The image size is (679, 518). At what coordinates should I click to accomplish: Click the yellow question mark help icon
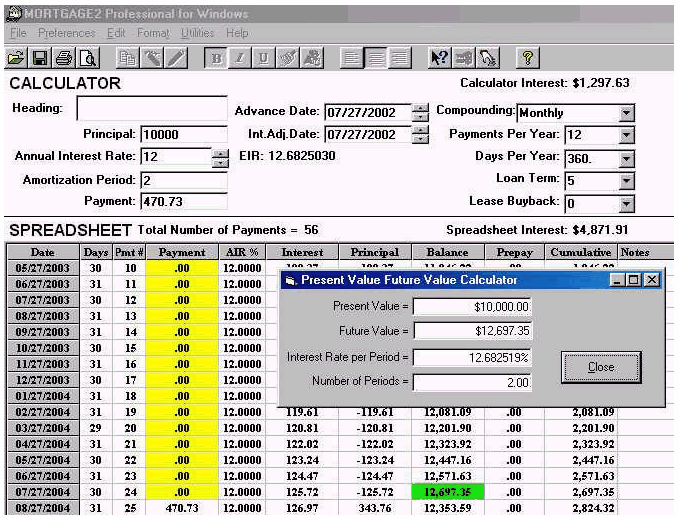[x=528, y=58]
